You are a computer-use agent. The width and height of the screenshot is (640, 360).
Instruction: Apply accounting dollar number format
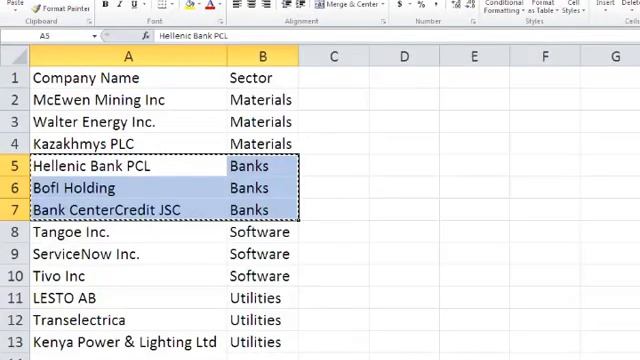coord(400,4)
